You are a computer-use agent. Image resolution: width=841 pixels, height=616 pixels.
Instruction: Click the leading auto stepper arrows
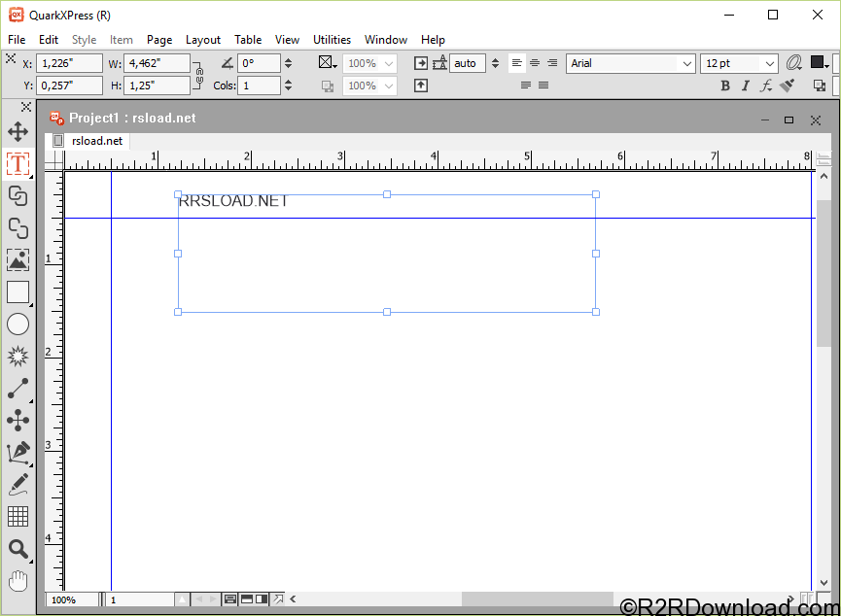coord(495,63)
